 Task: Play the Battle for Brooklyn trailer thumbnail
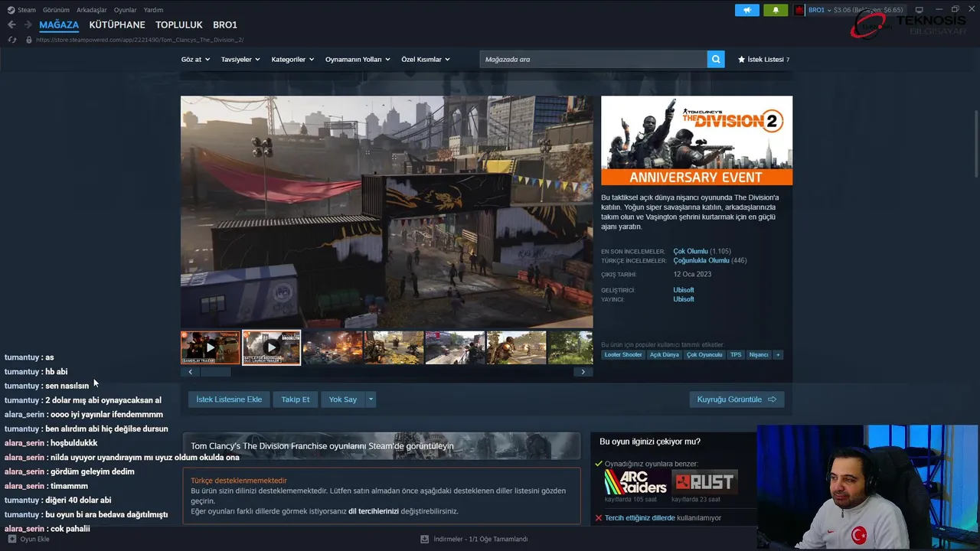tap(271, 347)
